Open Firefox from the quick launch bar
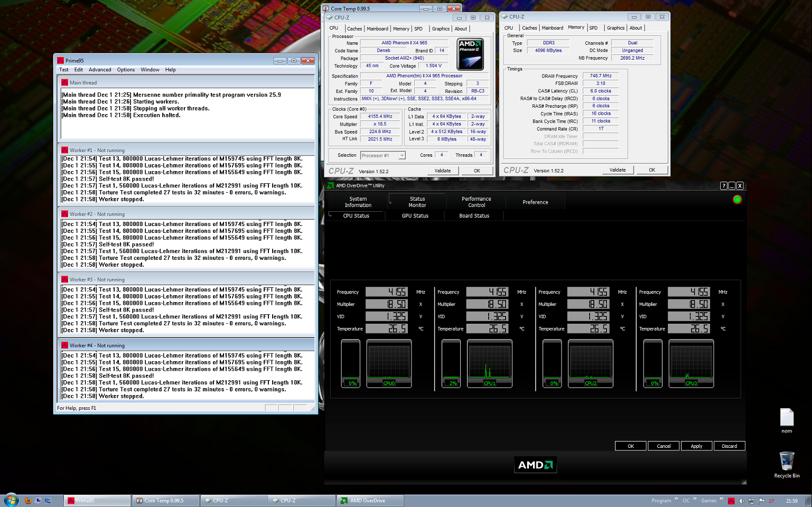 [28, 500]
